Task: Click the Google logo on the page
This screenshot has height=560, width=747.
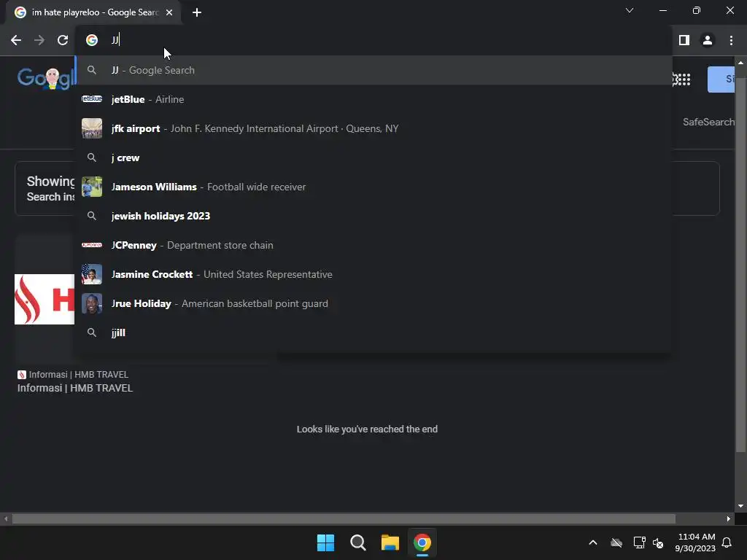Action: [x=46, y=78]
